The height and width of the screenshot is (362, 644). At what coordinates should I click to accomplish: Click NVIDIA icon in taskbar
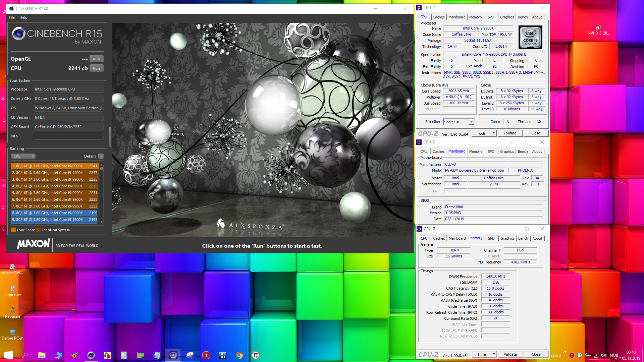click(x=74, y=355)
